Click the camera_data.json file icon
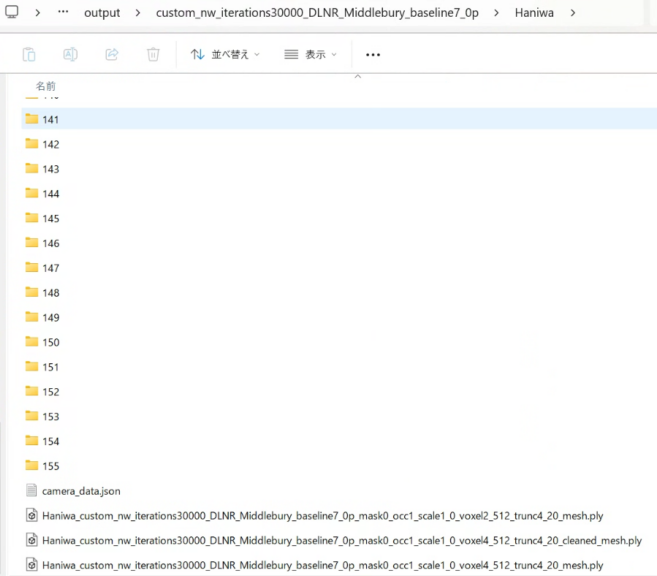 point(31,491)
